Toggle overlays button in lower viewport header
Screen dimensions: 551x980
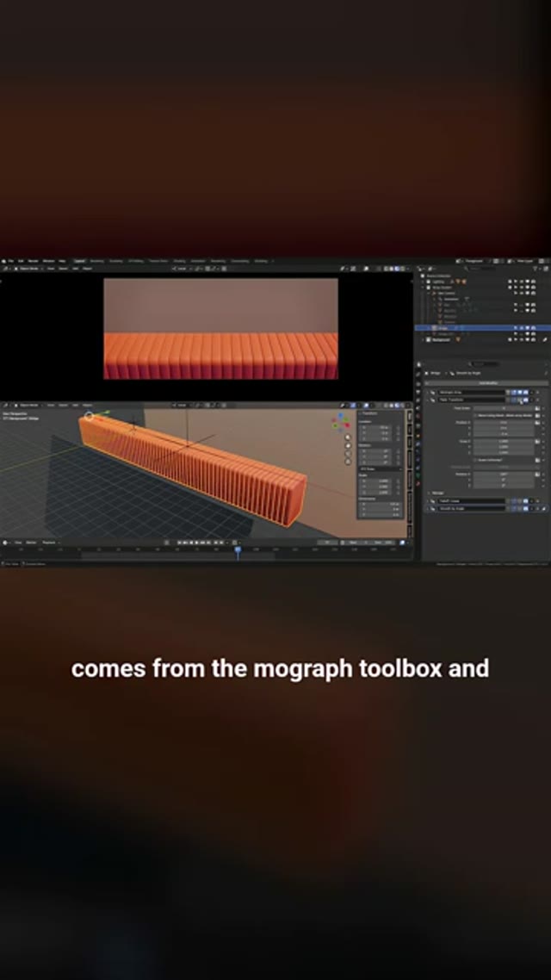coord(366,406)
